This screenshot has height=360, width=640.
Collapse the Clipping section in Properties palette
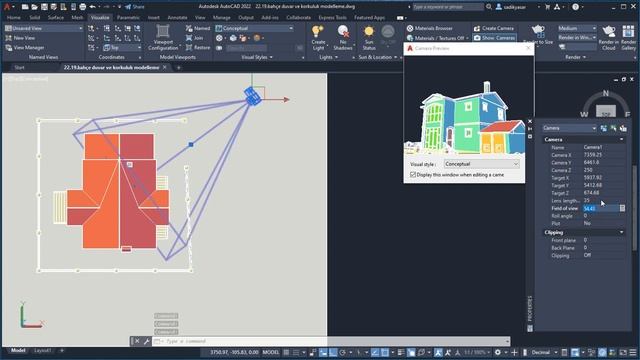coord(621,232)
